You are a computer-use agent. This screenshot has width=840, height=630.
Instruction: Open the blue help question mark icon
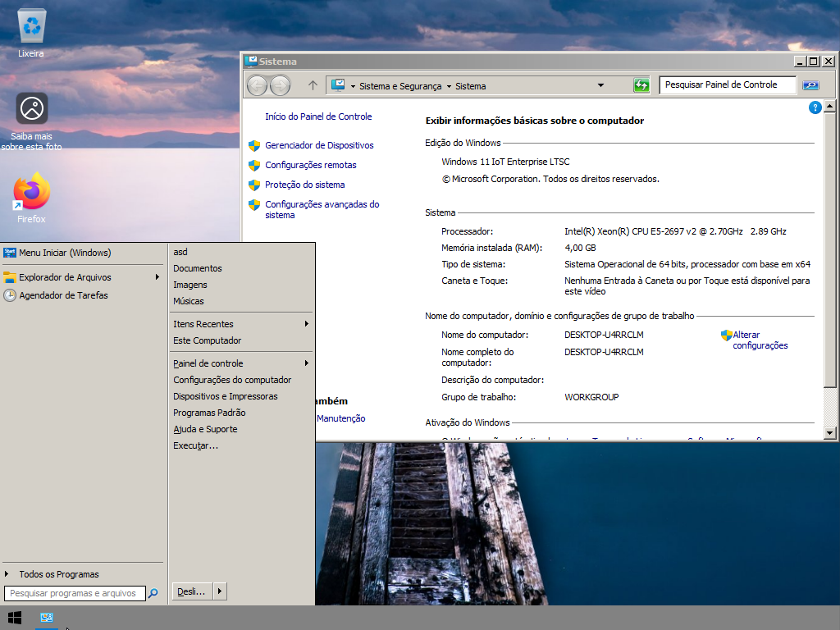815,107
